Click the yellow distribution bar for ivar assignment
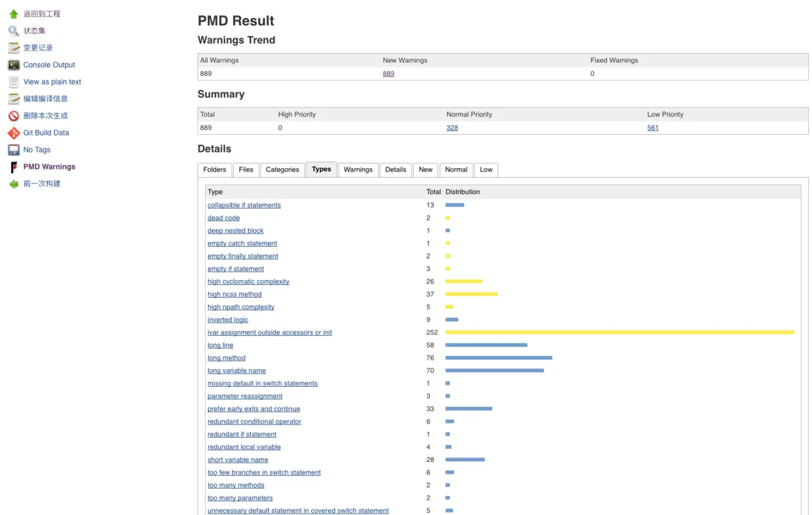Screen dimensions: 812x515 click(620, 332)
